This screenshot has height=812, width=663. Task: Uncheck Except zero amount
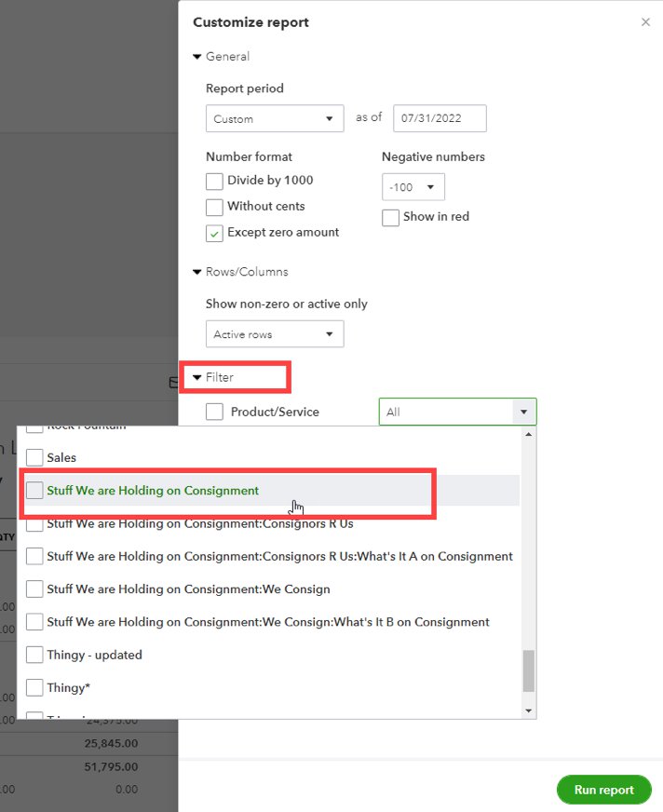[x=215, y=233]
